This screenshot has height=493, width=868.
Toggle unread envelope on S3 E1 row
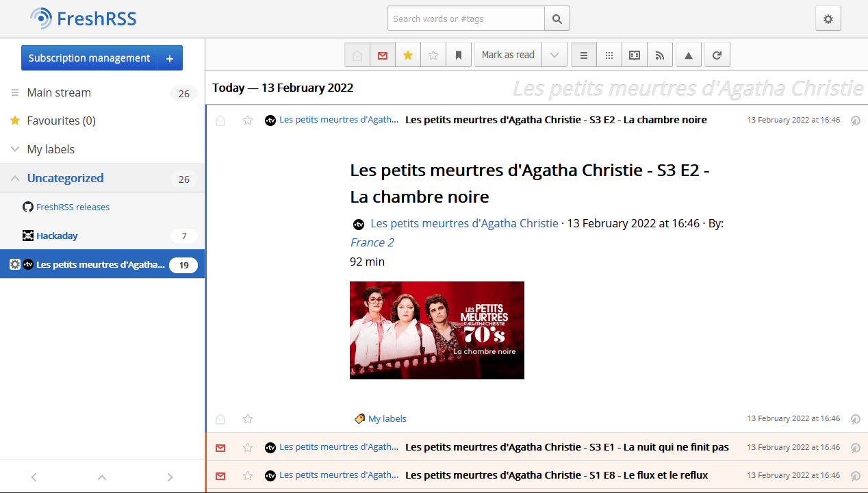tap(220, 448)
